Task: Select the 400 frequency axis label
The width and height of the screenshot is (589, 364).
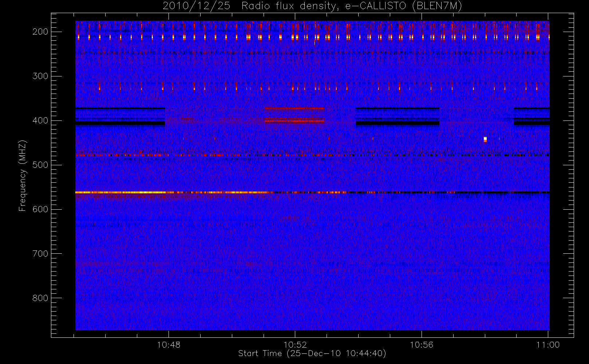Action: point(40,120)
